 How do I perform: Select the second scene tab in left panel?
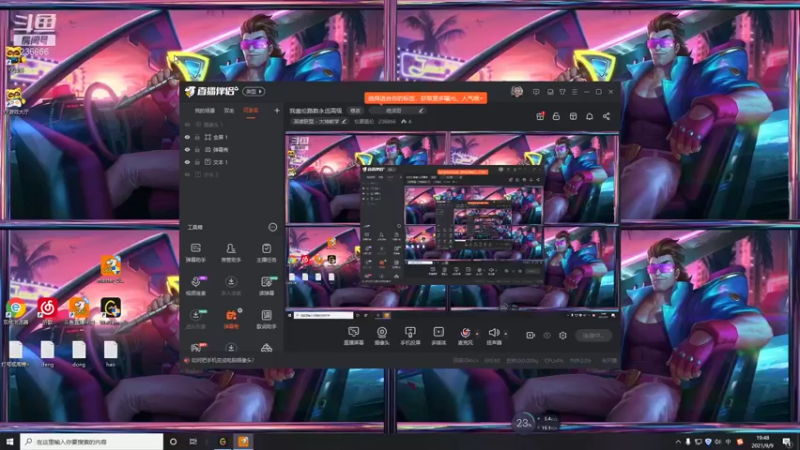coord(229,110)
